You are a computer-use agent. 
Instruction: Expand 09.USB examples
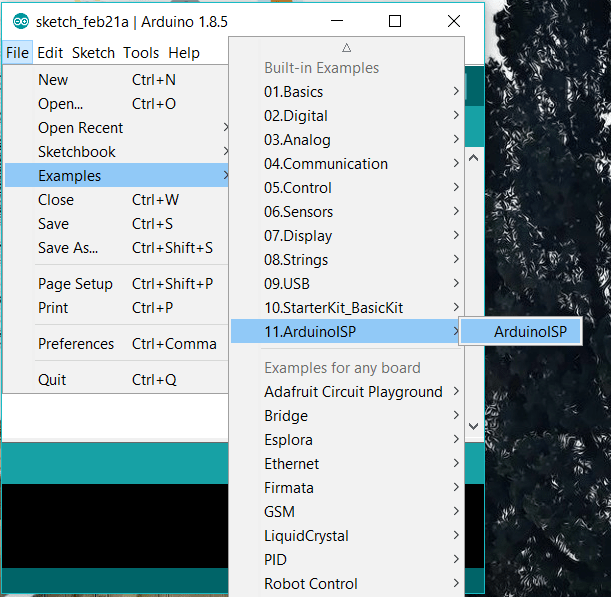(x=346, y=284)
